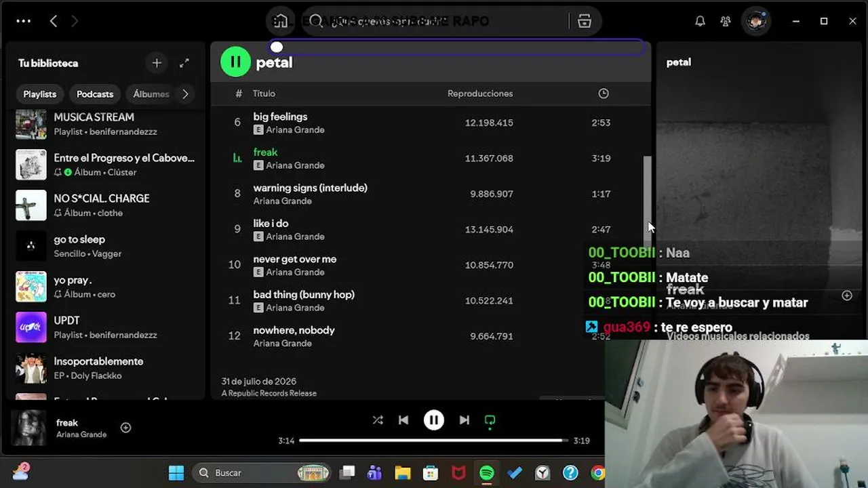The width and height of the screenshot is (868, 488).
Task: Skip to next track
Action: click(x=465, y=420)
